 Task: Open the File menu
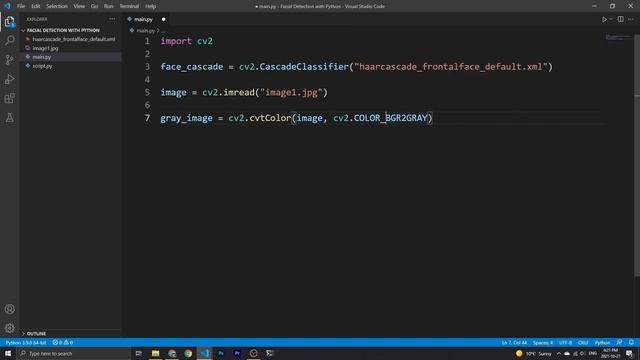(x=21, y=6)
